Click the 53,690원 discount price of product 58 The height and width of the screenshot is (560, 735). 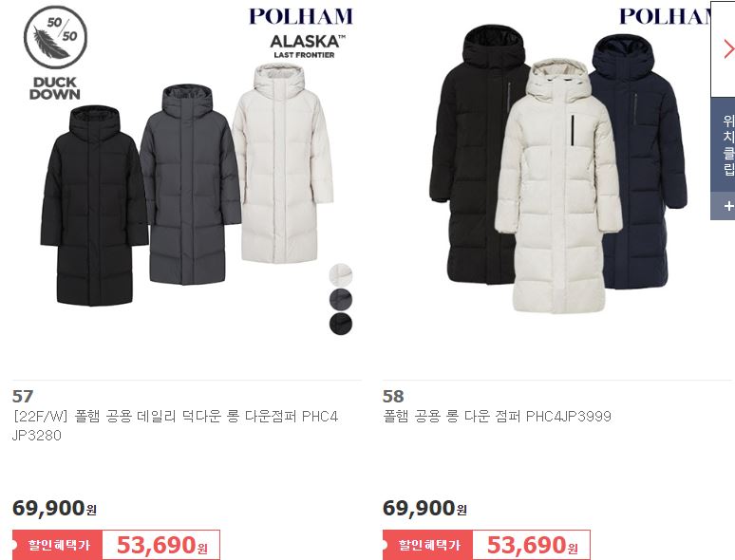pyautogui.click(x=532, y=545)
